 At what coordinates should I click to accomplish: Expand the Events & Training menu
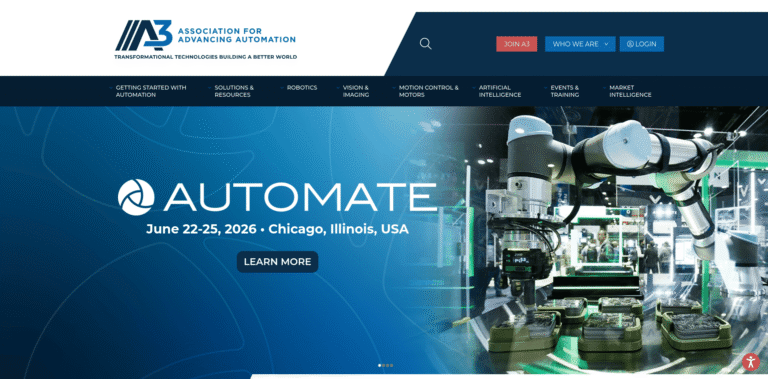coord(564,91)
